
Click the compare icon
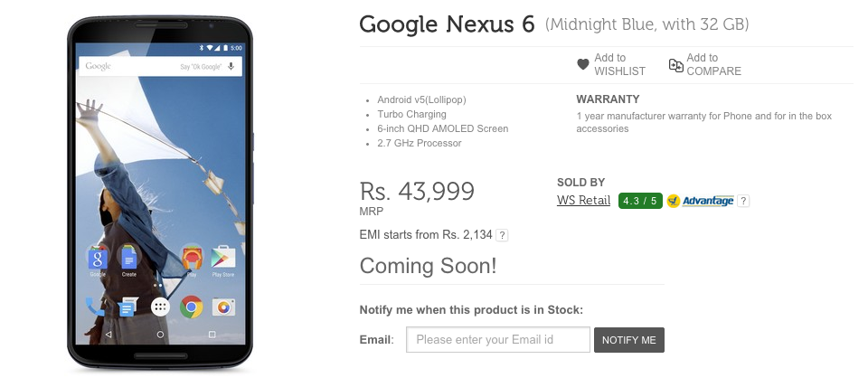pos(675,64)
